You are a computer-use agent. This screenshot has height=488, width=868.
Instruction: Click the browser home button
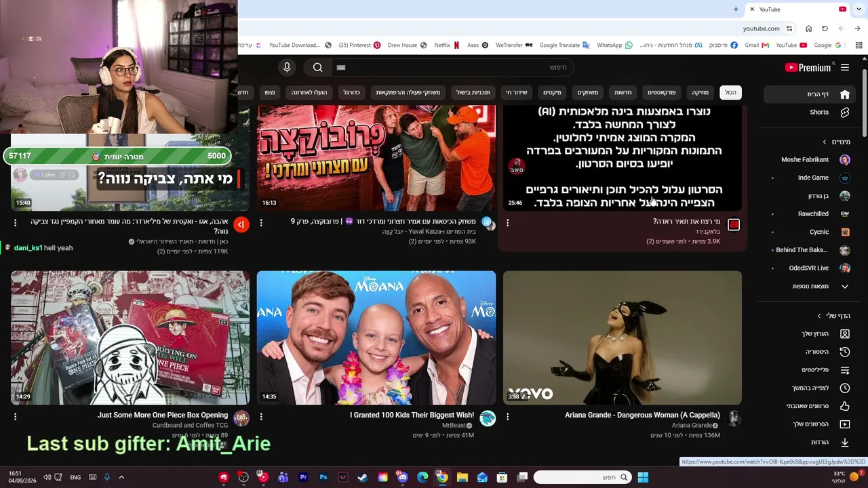point(808,28)
